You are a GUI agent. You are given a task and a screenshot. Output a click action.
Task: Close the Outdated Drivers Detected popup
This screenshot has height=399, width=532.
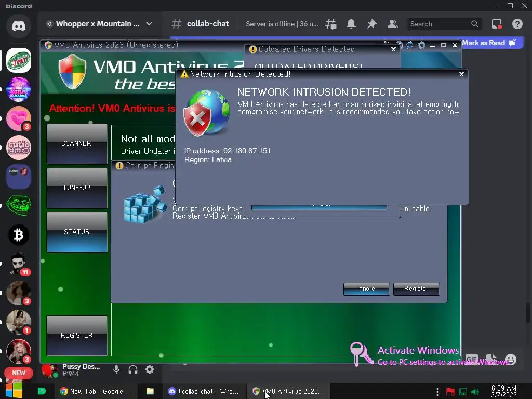click(394, 49)
